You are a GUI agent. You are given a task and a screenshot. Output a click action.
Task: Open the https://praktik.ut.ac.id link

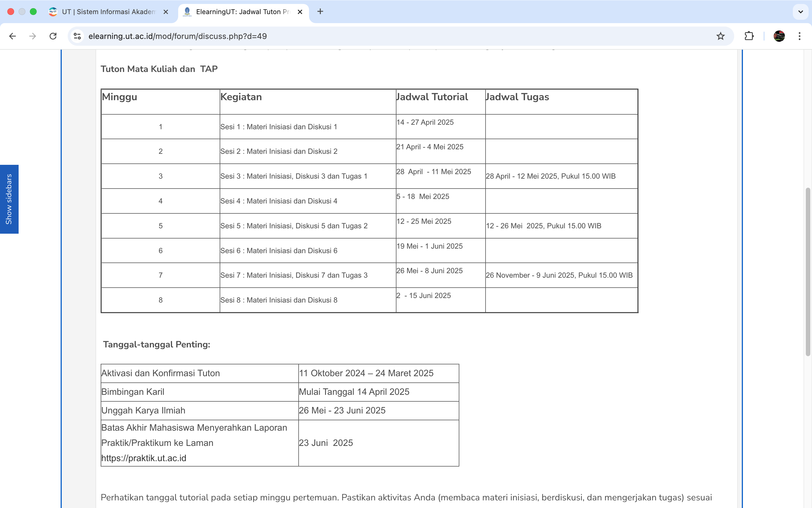point(144,458)
